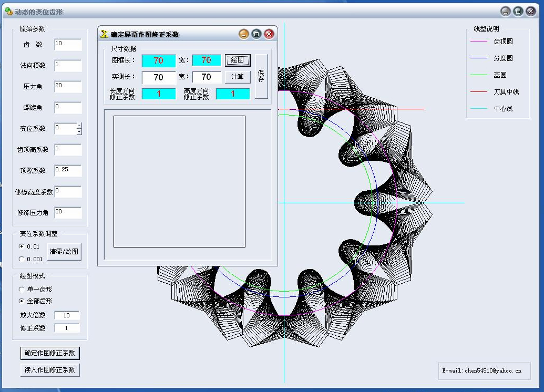
Task: Click the 尺寸数据 group label
Action: pos(124,48)
